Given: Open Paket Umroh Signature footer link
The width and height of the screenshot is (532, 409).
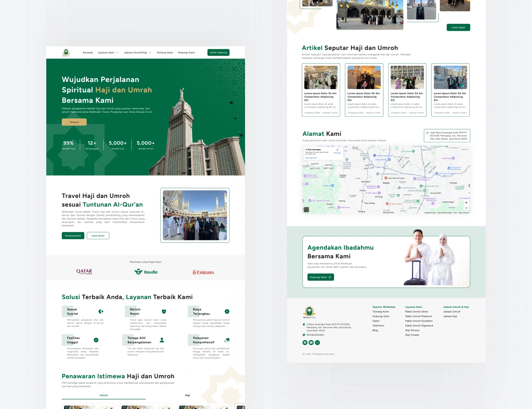Looking at the screenshot, I should [419, 326].
